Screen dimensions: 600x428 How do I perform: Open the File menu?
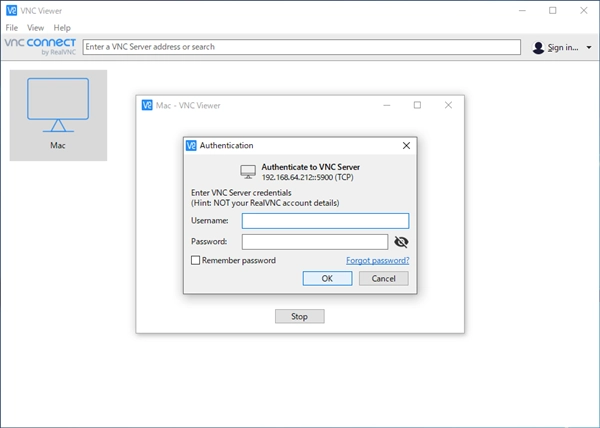pos(11,28)
